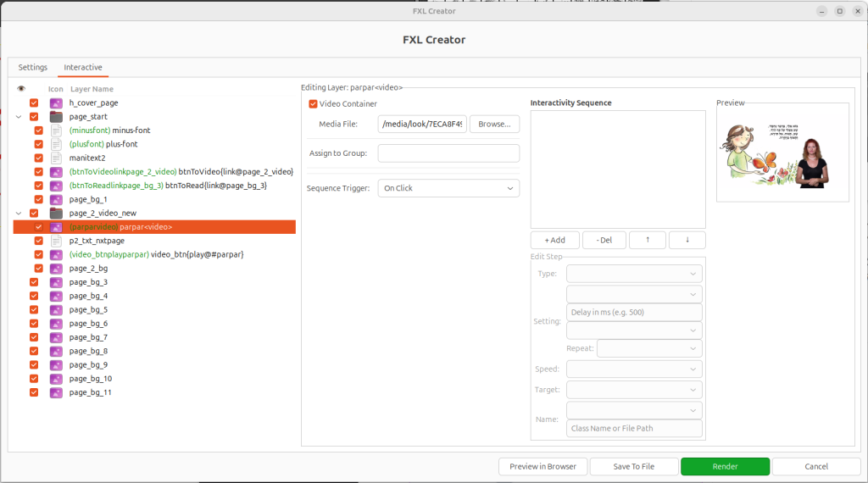Collapse the page_start group tree

(19, 117)
